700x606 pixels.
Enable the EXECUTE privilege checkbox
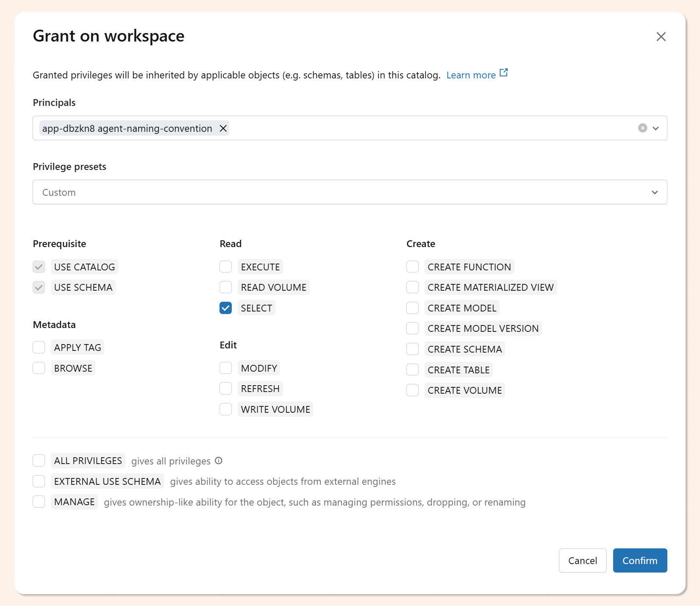[x=226, y=267]
